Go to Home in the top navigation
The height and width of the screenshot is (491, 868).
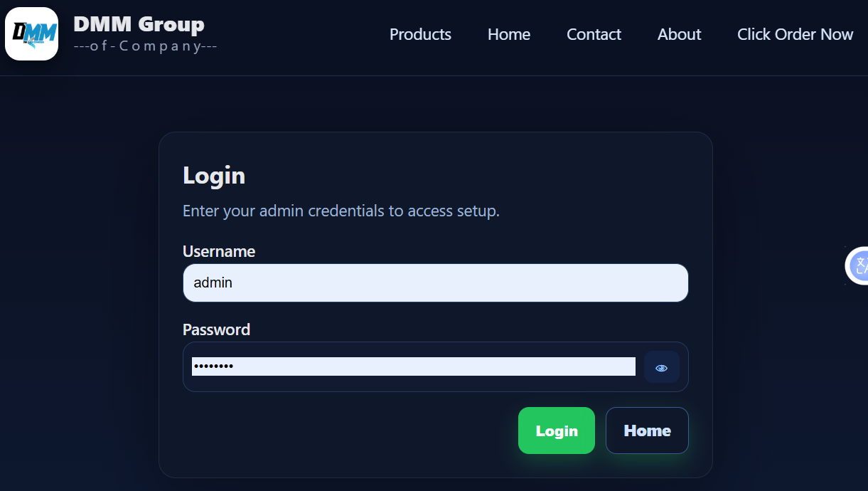508,34
